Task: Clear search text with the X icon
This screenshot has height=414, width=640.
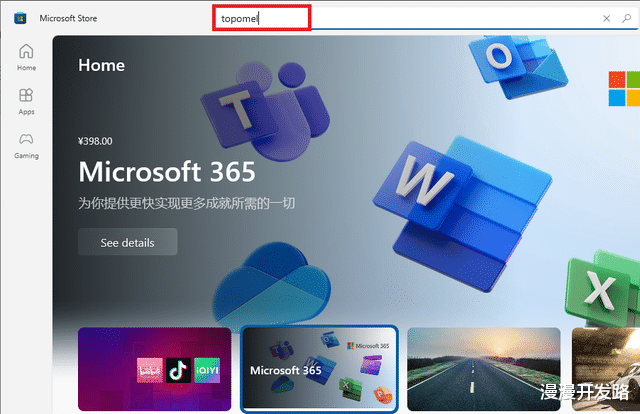Action: tap(607, 18)
